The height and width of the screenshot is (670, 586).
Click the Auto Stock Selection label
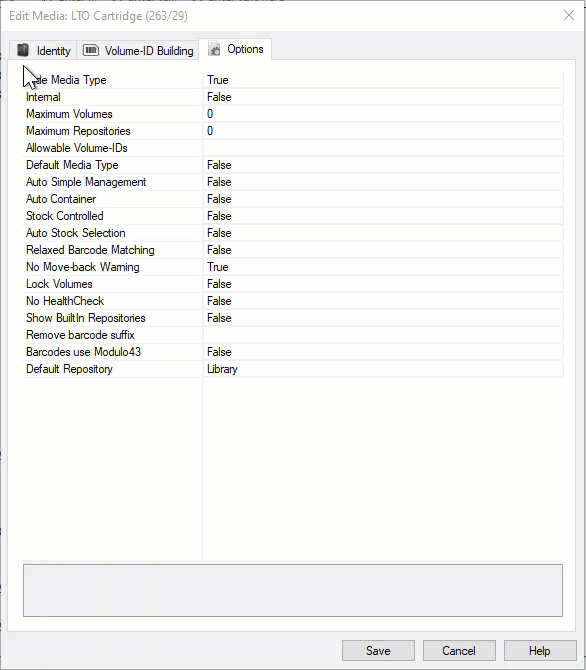point(76,233)
